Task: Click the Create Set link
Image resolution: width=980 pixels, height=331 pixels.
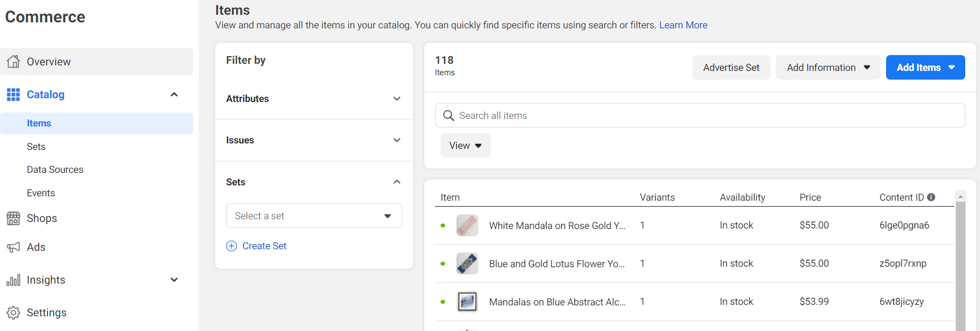Action: 264,246
